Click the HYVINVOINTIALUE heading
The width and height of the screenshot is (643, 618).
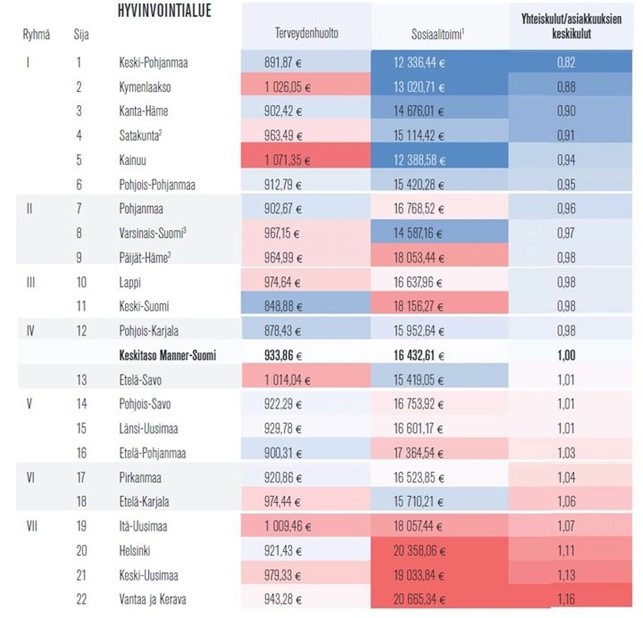click(x=164, y=11)
